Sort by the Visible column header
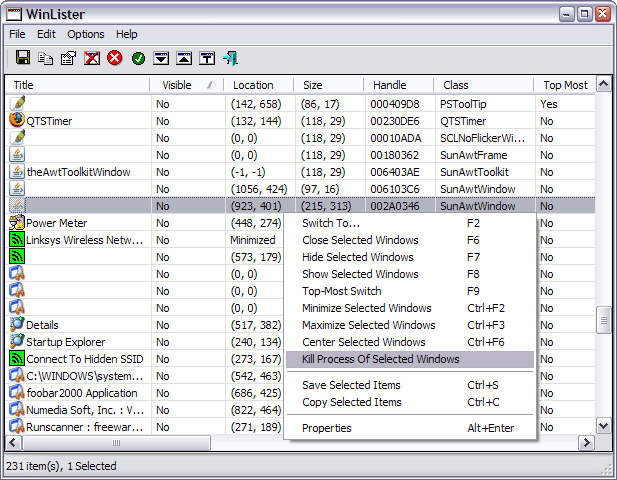The width and height of the screenshot is (617, 480). [x=187, y=85]
